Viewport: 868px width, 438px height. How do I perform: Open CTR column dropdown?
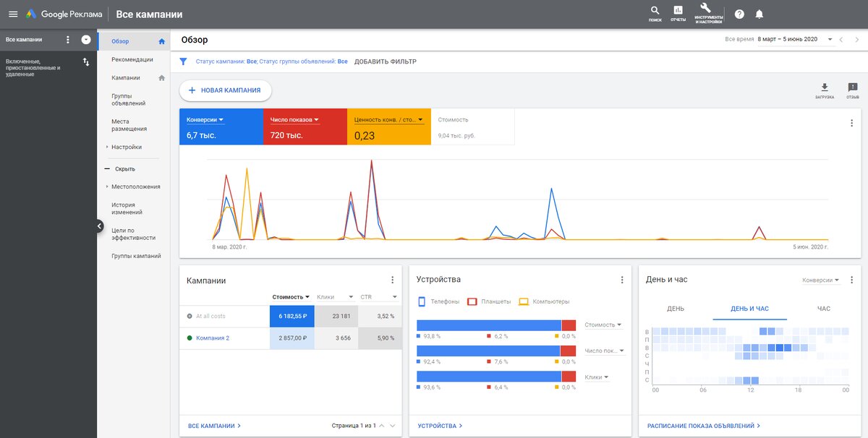(379, 296)
